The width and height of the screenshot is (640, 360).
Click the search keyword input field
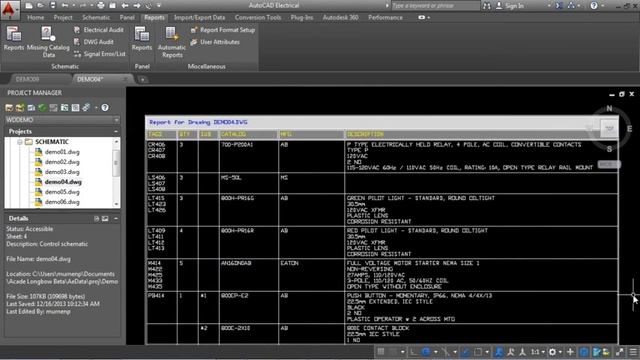435,6
